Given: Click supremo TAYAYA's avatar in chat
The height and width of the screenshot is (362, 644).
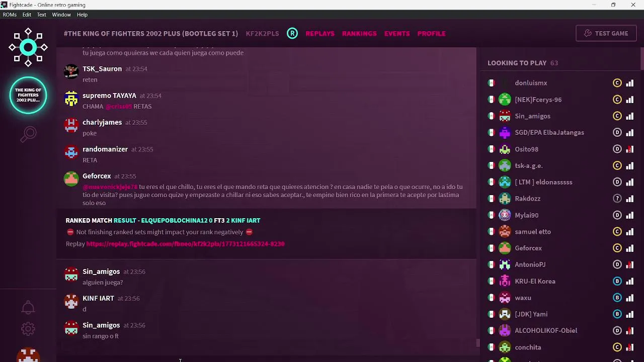Looking at the screenshot, I should point(71,98).
